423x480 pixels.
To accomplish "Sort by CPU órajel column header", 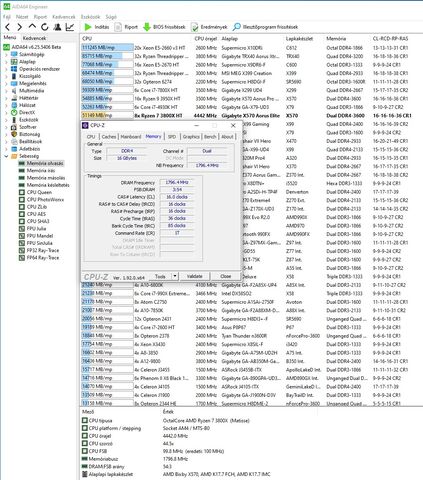I will pos(206,38).
